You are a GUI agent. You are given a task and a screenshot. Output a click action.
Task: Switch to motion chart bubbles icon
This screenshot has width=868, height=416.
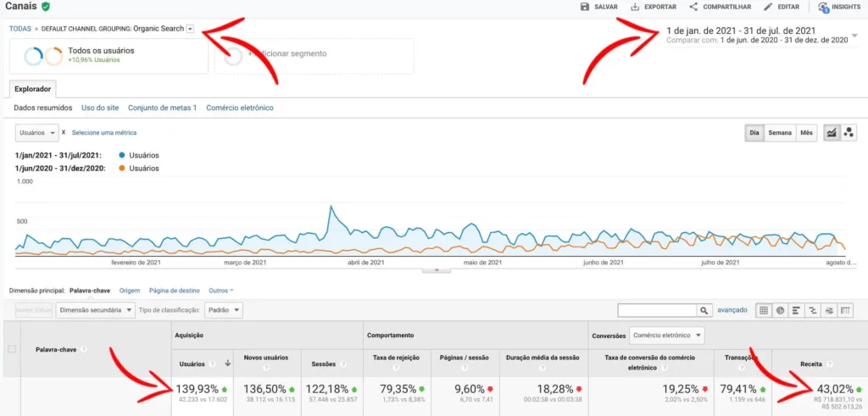pos(848,133)
